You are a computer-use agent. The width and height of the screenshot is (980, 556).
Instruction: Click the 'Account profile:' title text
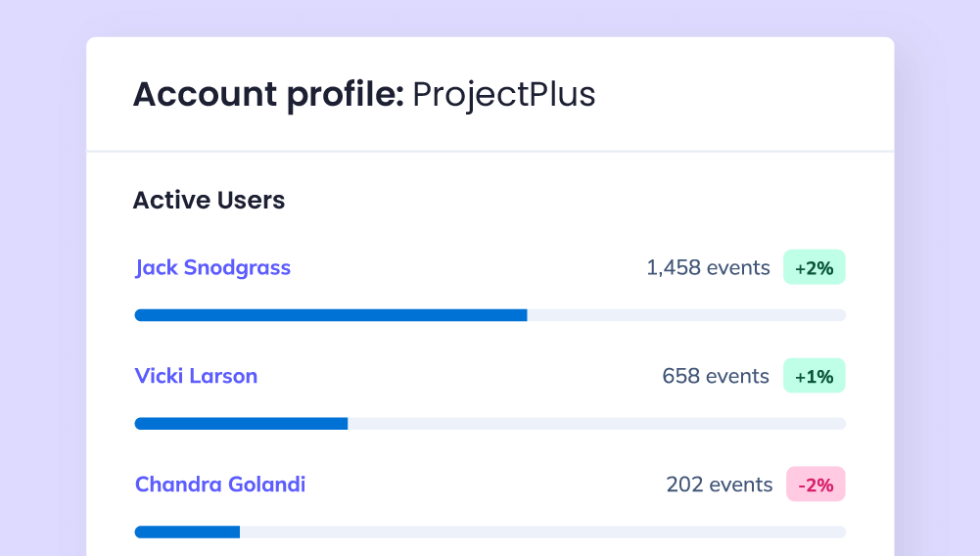267,95
